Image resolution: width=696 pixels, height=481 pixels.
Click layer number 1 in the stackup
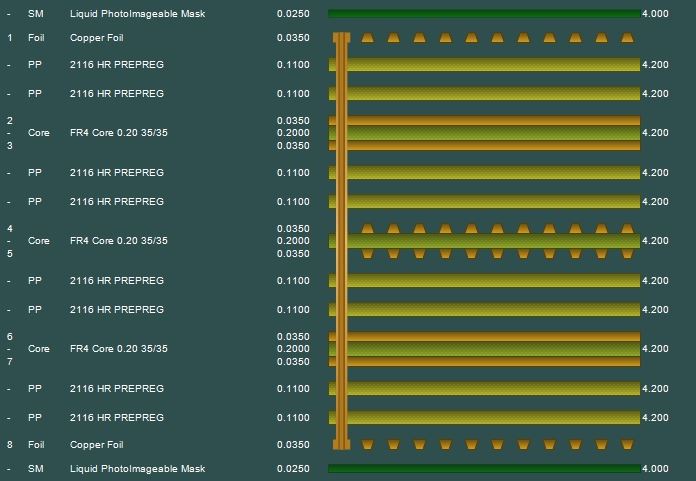(x=10, y=38)
